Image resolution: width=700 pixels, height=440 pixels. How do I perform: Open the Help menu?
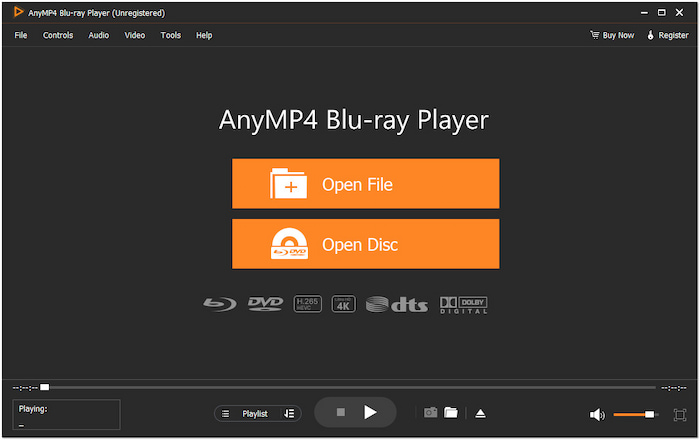204,35
